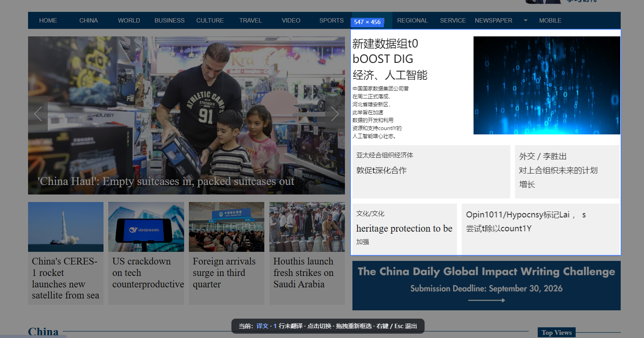
Task: Open the Global Impact Writing Challenge banner
Action: [x=486, y=285]
